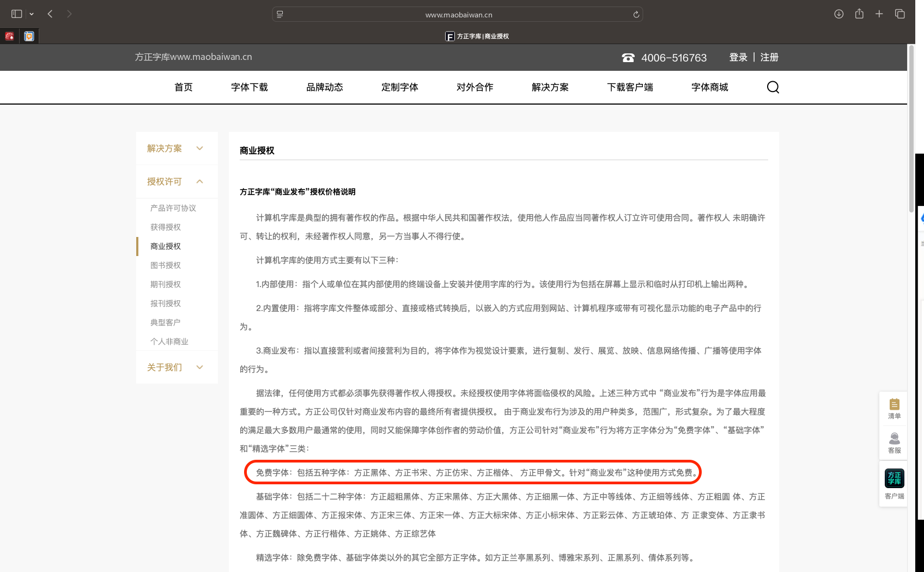The width and height of the screenshot is (924, 572).
Task: Open the Safari downloads icon
Action: coord(839,14)
